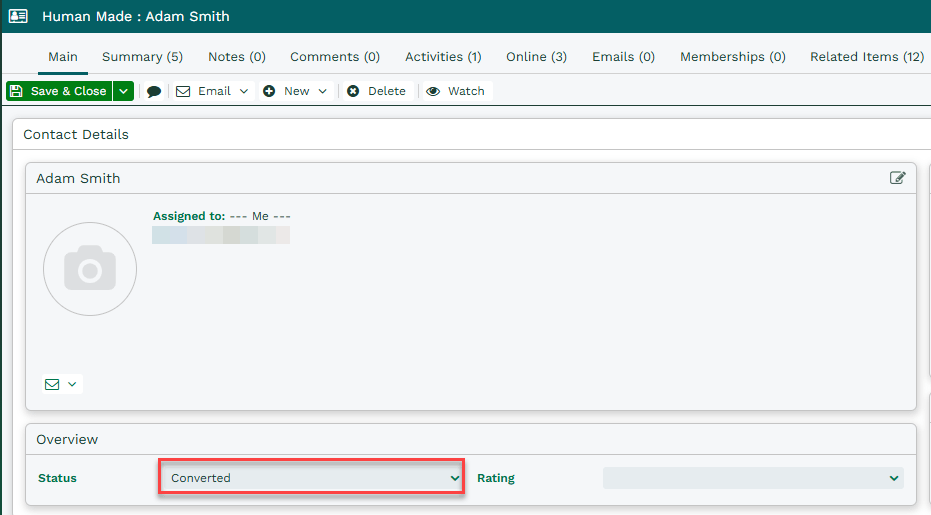This screenshot has width=931, height=515.
Task: Open the Status dropdown showing Converted
Action: coord(311,478)
